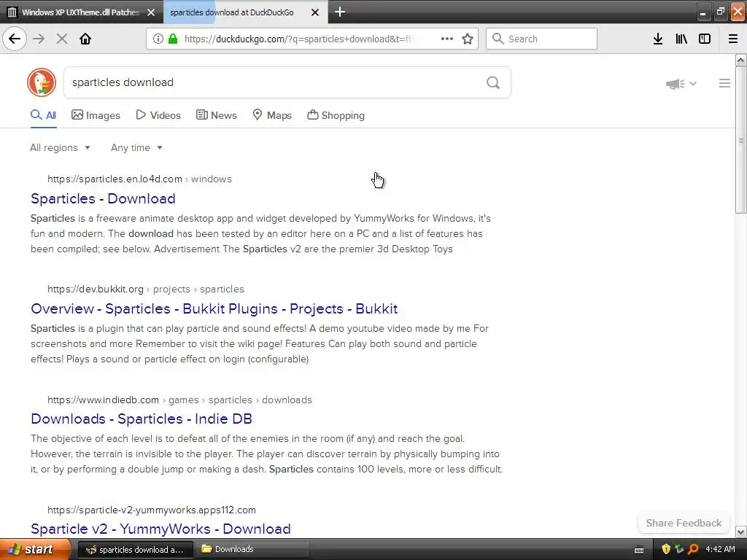Image resolution: width=747 pixels, height=560 pixels.
Task: Open Sparticles - Download result
Action: pos(103,198)
